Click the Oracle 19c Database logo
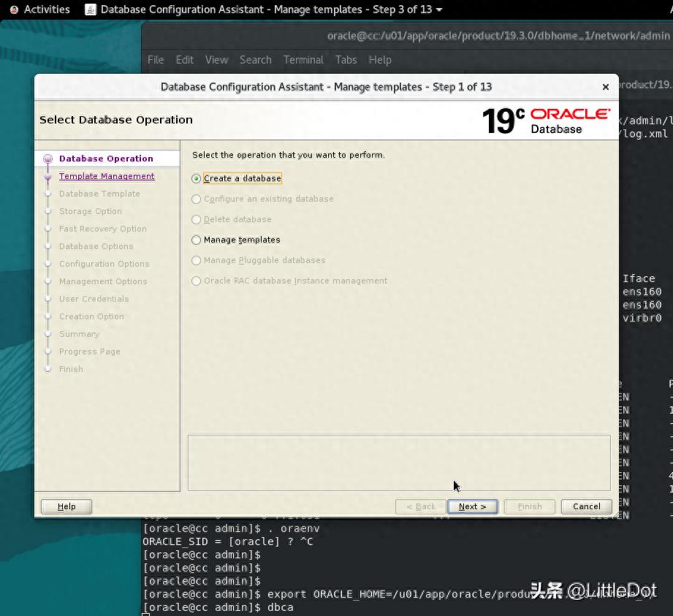This screenshot has width=673, height=616. (x=546, y=121)
